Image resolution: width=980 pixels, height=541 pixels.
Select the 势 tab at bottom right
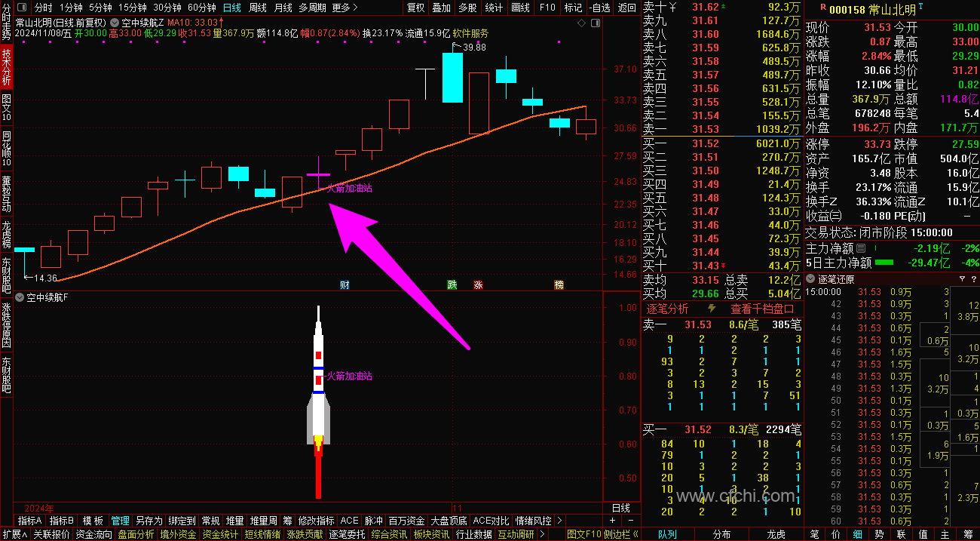pyautogui.click(x=880, y=534)
